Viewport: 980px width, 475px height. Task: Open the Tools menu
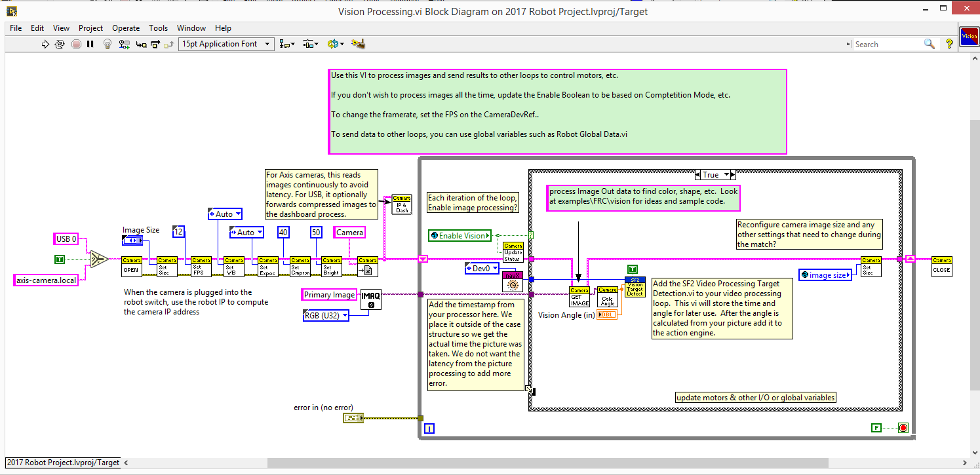[x=158, y=28]
